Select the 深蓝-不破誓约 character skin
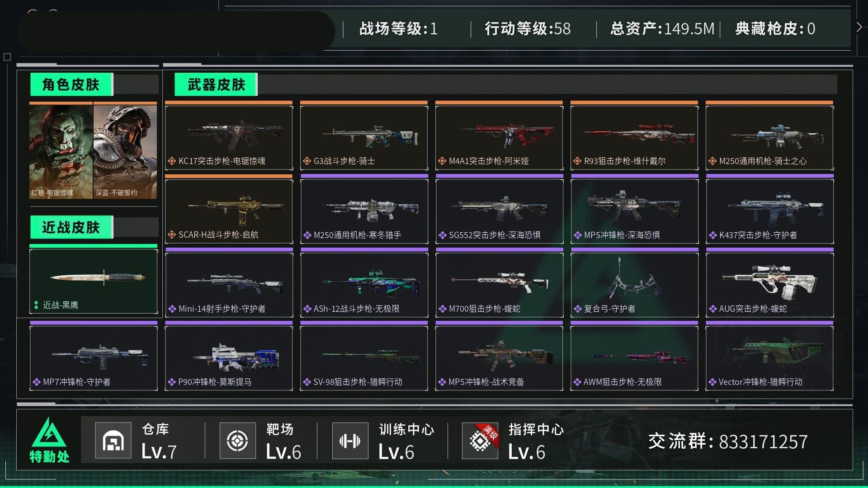 (x=125, y=150)
